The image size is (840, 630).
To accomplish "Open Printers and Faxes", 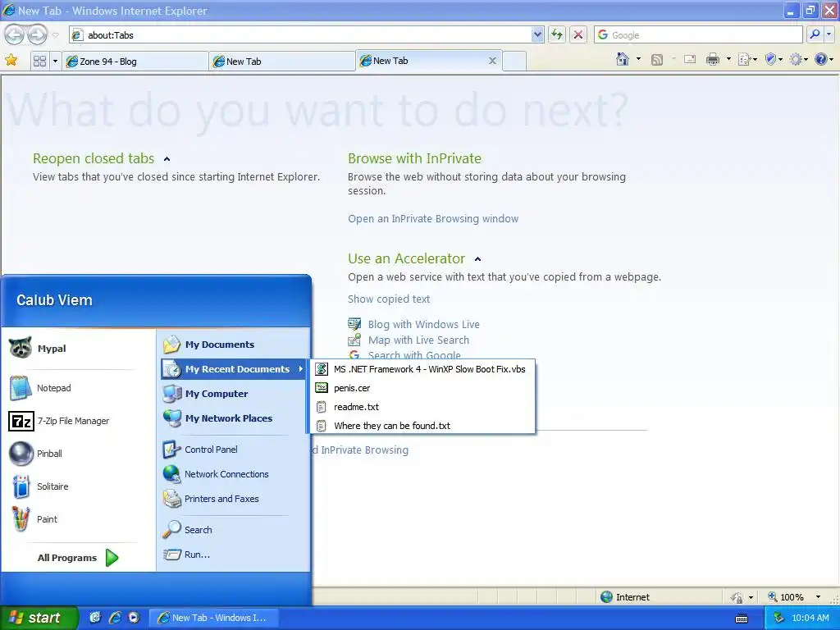I will (233, 499).
